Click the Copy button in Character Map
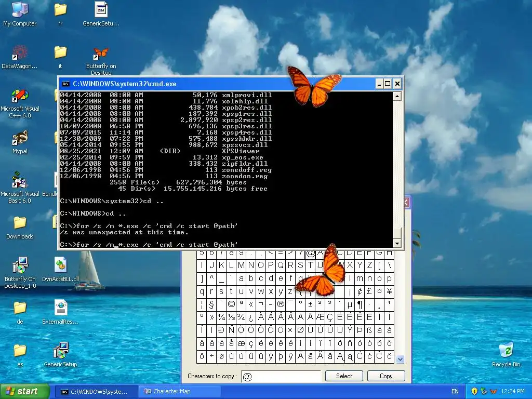The image size is (532, 399). point(386,376)
